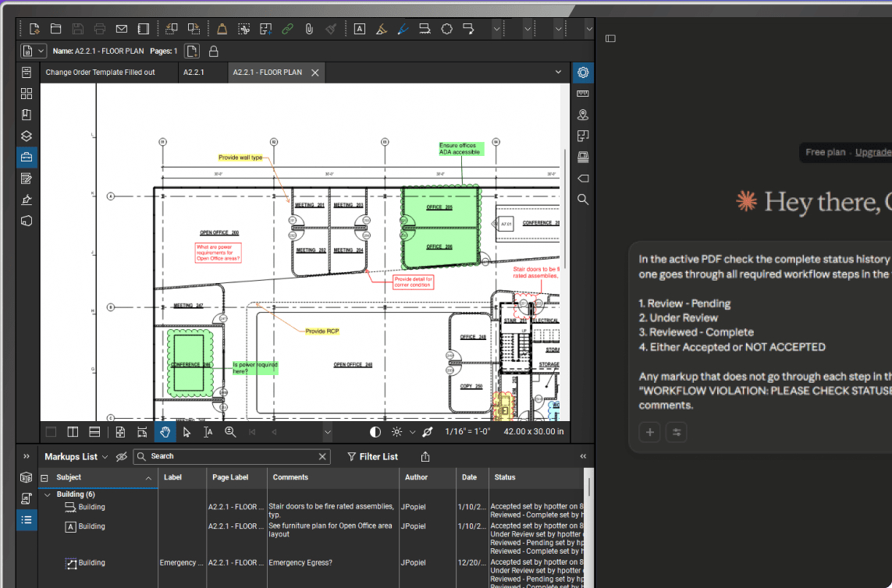Screen dimensions: 892x588
Task: Click the Upgrade link in Claude window
Action: pyautogui.click(x=873, y=152)
